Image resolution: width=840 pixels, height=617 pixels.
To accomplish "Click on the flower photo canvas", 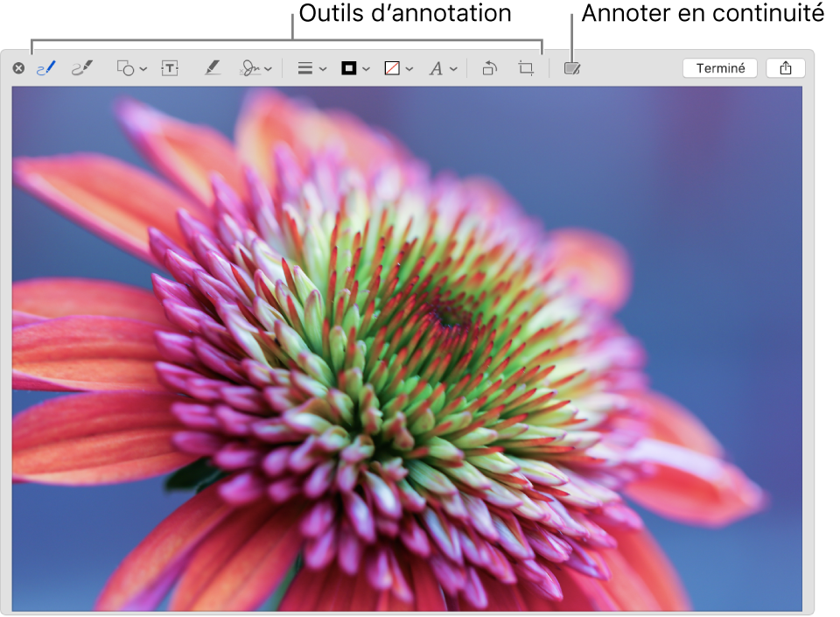I will (x=407, y=348).
